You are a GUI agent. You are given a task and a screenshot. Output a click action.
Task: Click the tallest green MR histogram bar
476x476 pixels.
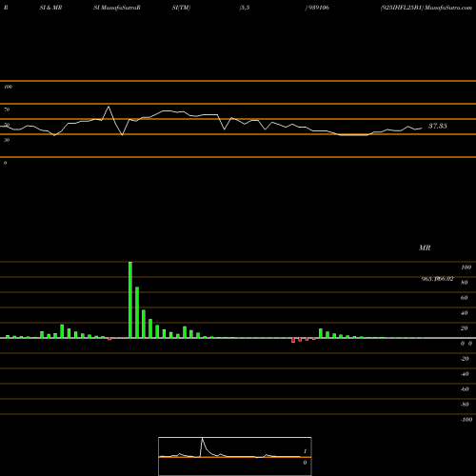coord(130,300)
